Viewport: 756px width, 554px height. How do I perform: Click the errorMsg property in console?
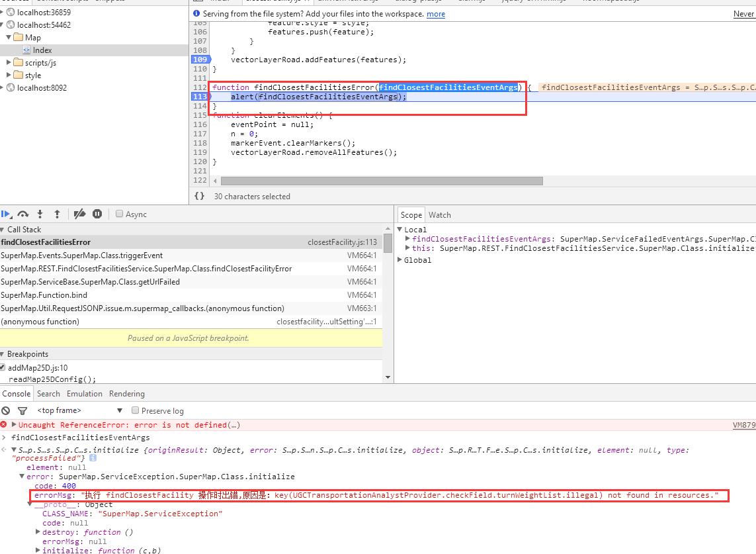[x=54, y=495]
